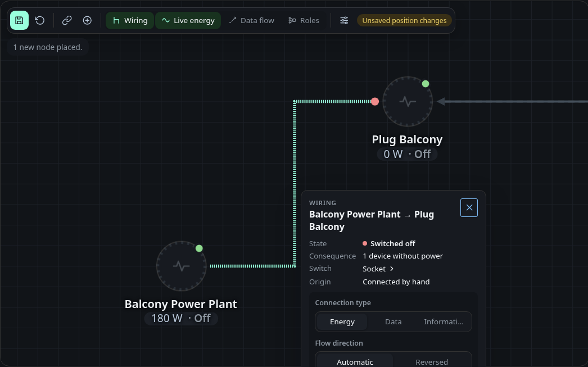The height and width of the screenshot is (367, 588).
Task: Select Information connection type
Action: click(444, 321)
